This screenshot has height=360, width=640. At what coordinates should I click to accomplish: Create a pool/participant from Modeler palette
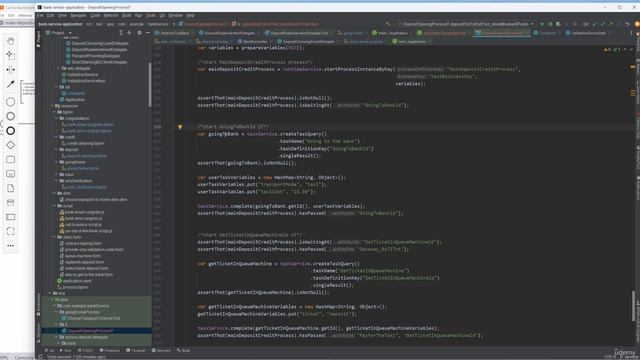coord(11,217)
